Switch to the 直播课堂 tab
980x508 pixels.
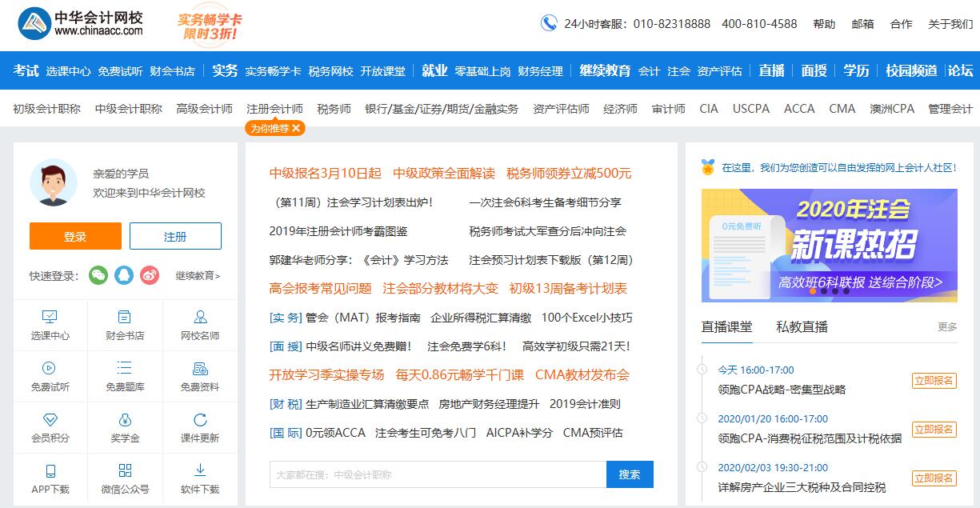pyautogui.click(x=726, y=326)
